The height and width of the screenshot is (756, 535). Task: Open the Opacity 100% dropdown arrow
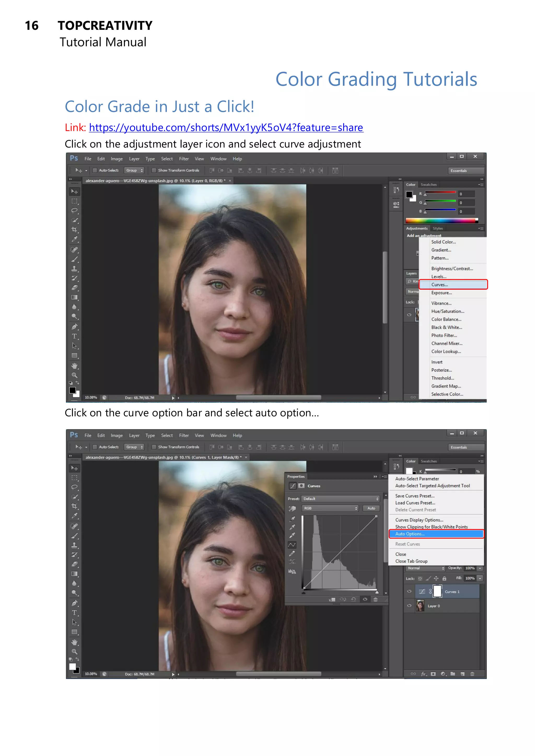pos(480,568)
